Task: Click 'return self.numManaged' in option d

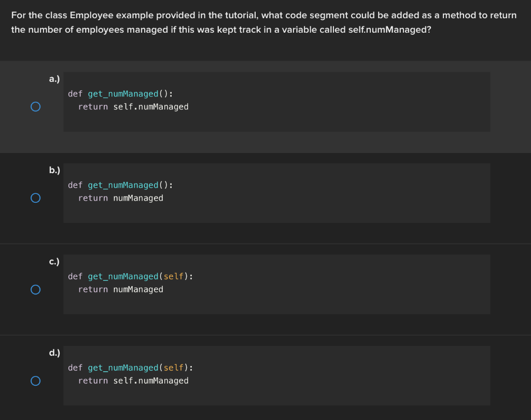Action: pyautogui.click(x=133, y=381)
